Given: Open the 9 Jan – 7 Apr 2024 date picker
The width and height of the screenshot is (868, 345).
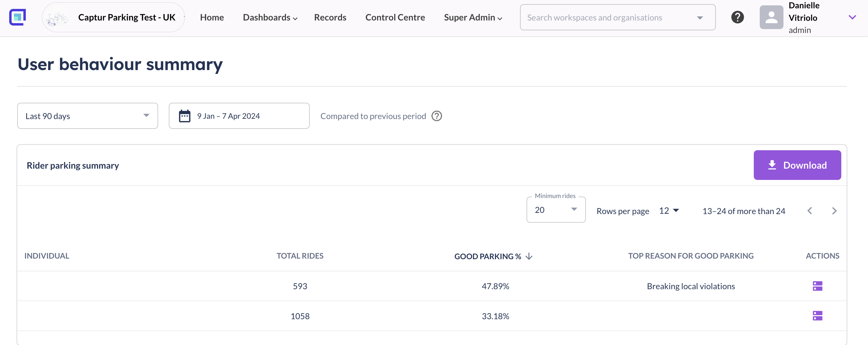Looking at the screenshot, I should [x=239, y=116].
